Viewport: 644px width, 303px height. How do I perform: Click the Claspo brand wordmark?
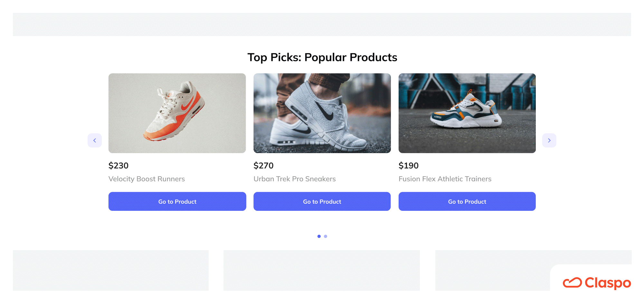pyautogui.click(x=608, y=283)
